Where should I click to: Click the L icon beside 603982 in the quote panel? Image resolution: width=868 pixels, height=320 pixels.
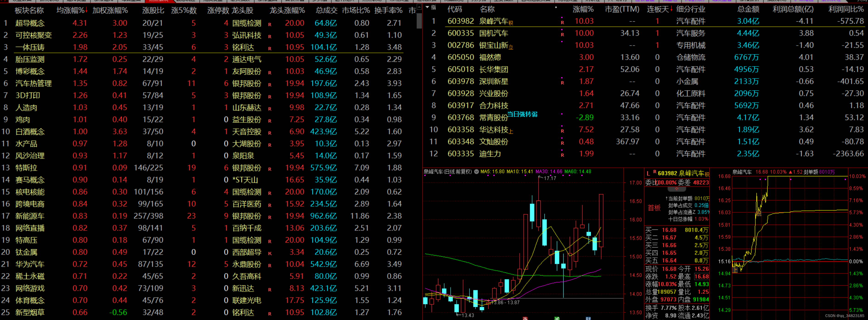[x=648, y=174]
